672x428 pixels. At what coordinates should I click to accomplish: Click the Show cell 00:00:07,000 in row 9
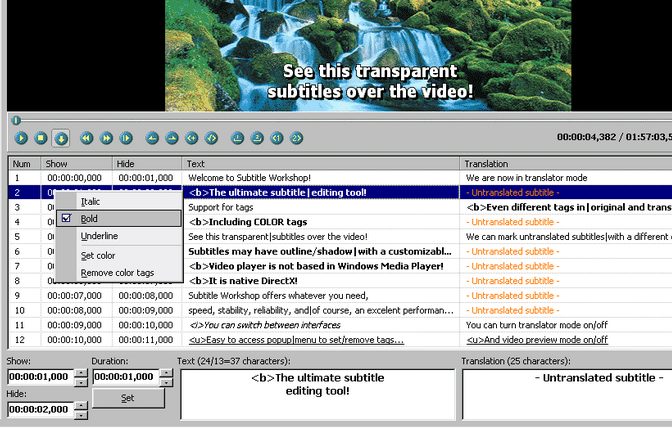75,296
